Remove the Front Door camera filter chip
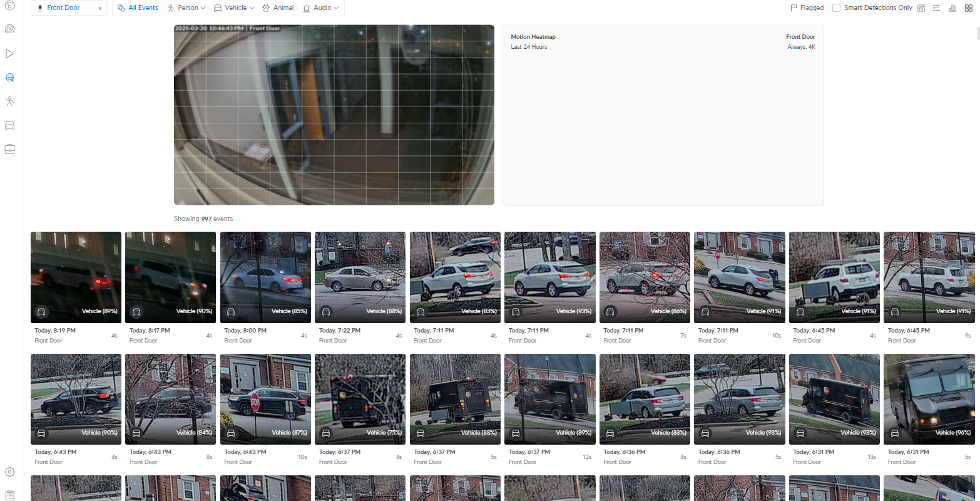980x501 pixels. click(x=100, y=8)
